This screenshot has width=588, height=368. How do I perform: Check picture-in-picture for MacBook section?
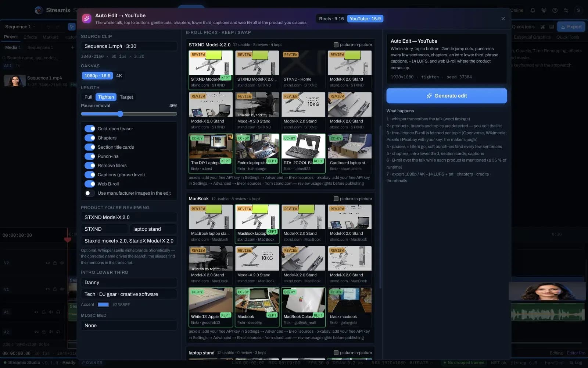click(336, 199)
